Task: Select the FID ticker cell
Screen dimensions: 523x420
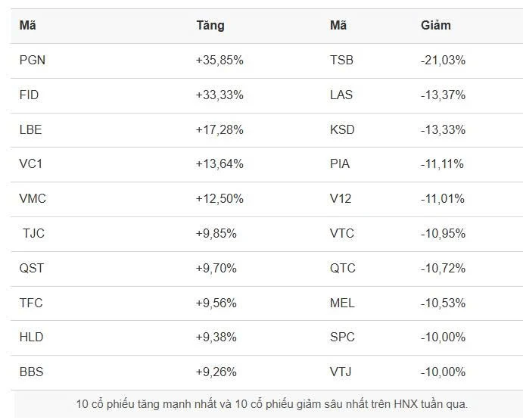Action: 30,95
